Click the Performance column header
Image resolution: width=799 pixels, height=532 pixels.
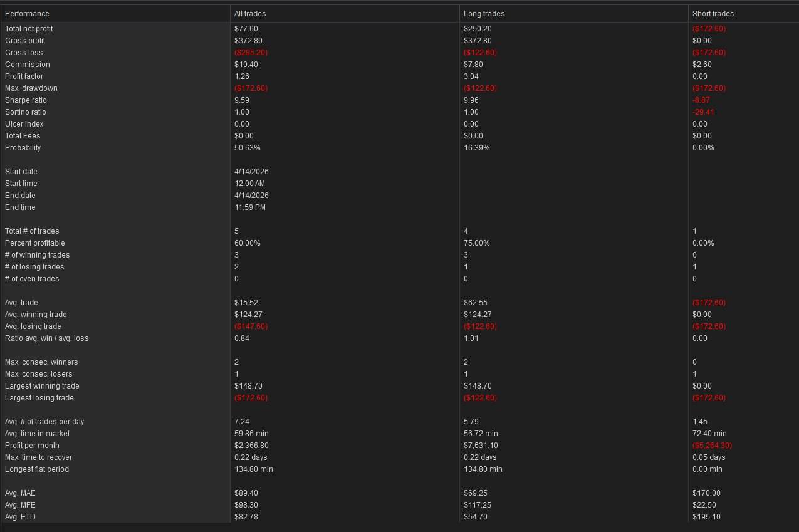coord(27,13)
